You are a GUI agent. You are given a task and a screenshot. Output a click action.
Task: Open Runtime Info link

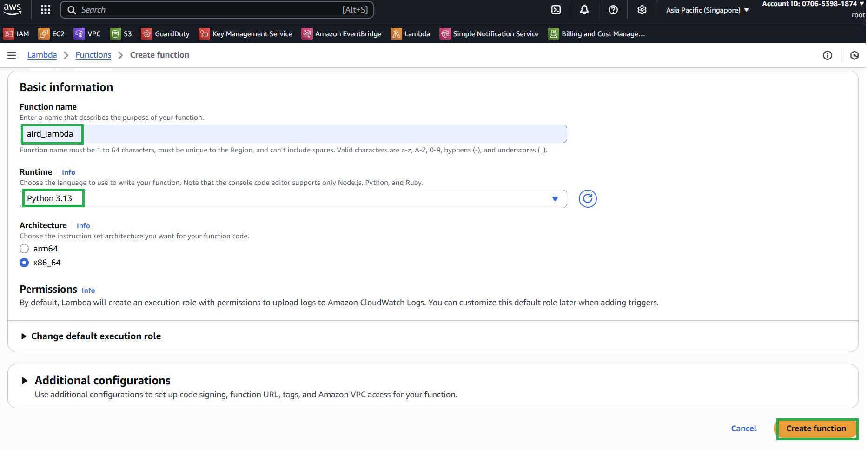[68, 172]
